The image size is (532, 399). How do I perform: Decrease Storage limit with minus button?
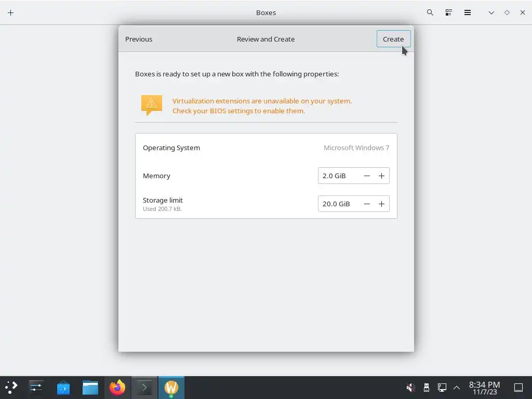point(367,204)
